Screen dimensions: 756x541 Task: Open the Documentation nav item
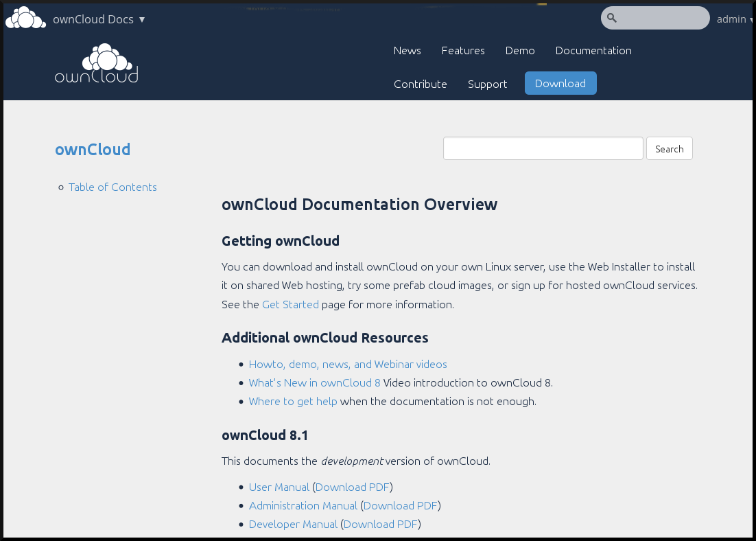tap(593, 51)
